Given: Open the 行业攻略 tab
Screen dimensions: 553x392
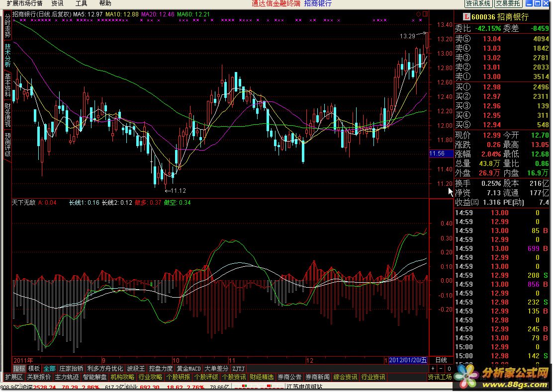Looking at the screenshot, I should 150,377.
